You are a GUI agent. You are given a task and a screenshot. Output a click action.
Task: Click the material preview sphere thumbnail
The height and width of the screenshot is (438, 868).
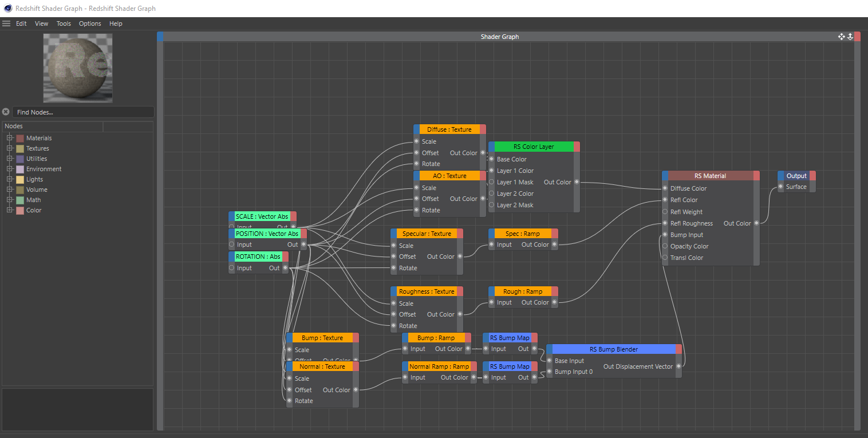(78, 68)
